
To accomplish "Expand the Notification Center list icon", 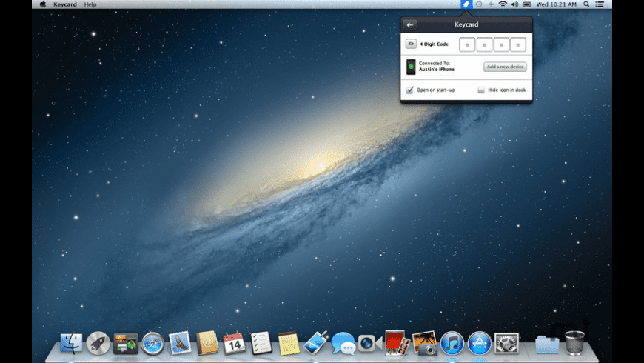I will [600, 4].
